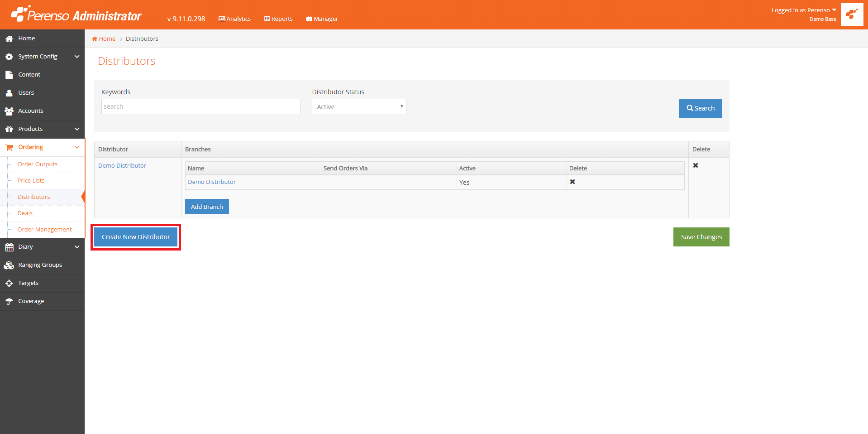
Task: Open Analytics in top bar
Action: click(x=234, y=19)
